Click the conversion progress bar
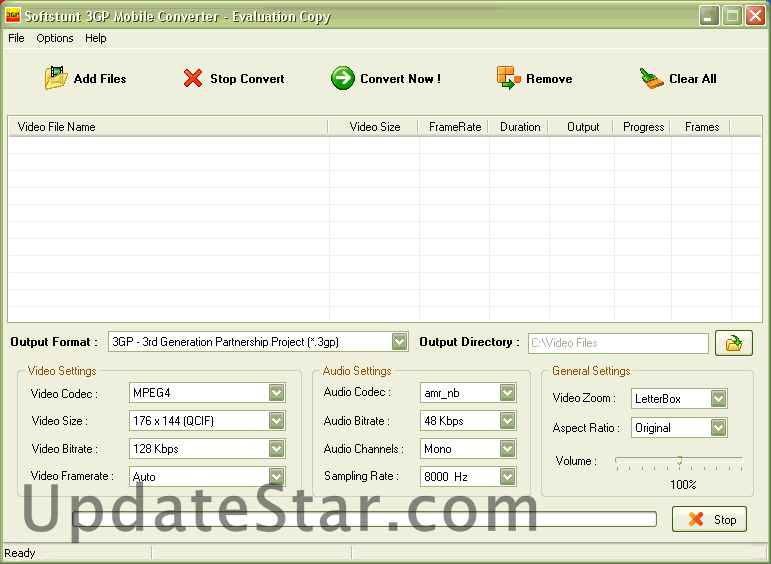 pos(364,519)
